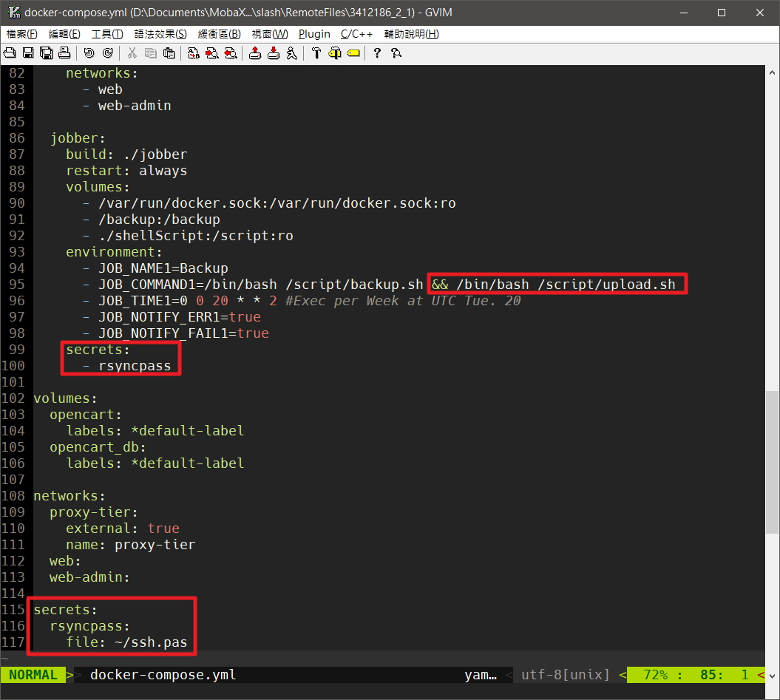Open the Plugin menu
780x700 pixels.
pyautogui.click(x=314, y=34)
